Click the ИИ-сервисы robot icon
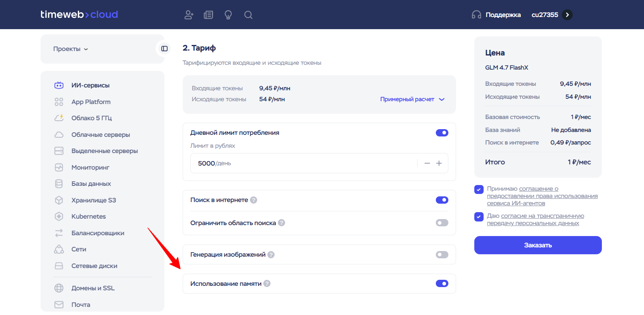The height and width of the screenshot is (315, 644). [59, 85]
